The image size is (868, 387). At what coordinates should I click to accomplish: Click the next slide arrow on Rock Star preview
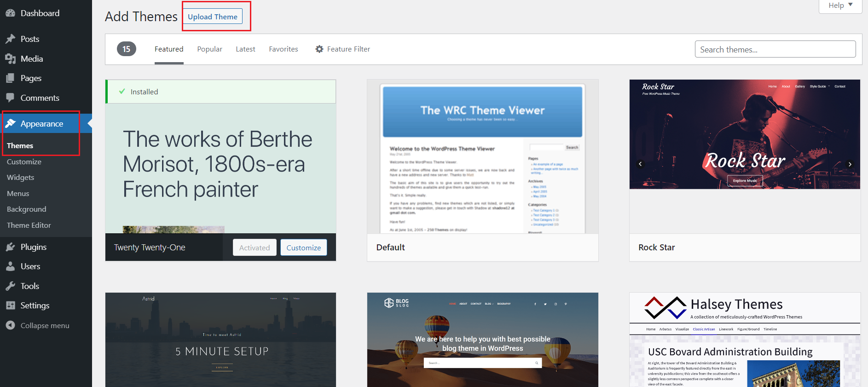coord(850,164)
